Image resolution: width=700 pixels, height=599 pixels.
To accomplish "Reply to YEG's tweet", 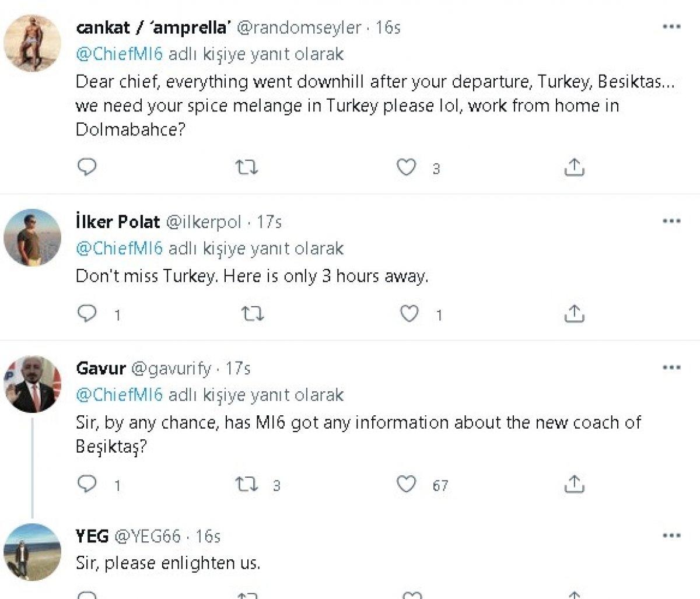I will point(87,595).
